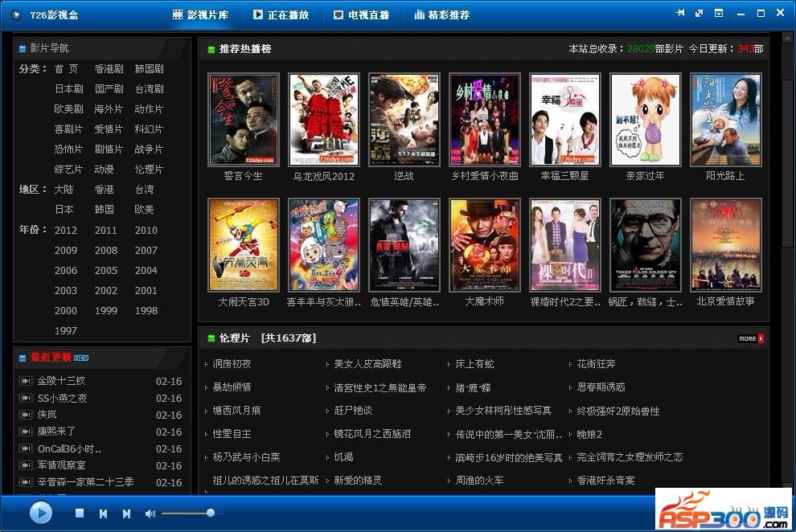This screenshot has height=532, width=796.
Task: Open the 大闹天宫3D poster
Action: pos(243,245)
